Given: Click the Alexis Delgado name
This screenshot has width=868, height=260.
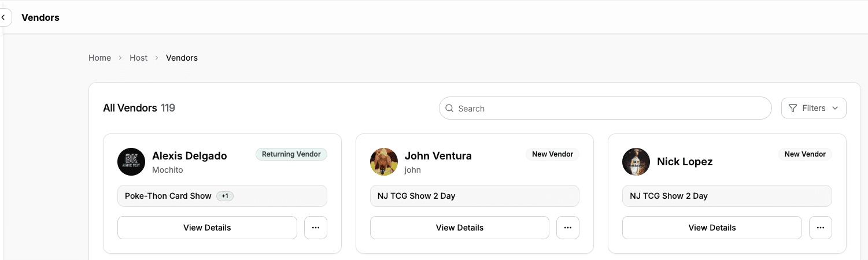Looking at the screenshot, I should click(190, 156).
